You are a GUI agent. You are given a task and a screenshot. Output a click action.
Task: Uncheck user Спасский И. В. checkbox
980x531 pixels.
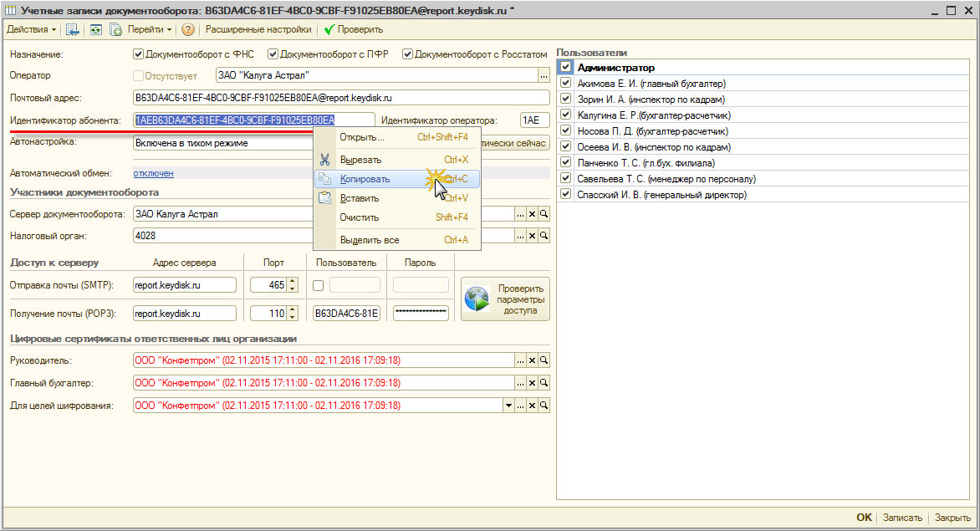[565, 194]
